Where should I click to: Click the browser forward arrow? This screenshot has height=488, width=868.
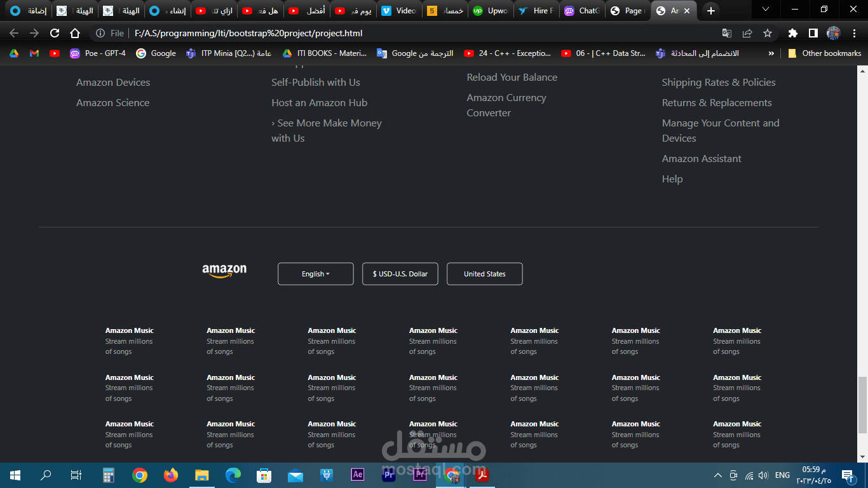click(34, 33)
